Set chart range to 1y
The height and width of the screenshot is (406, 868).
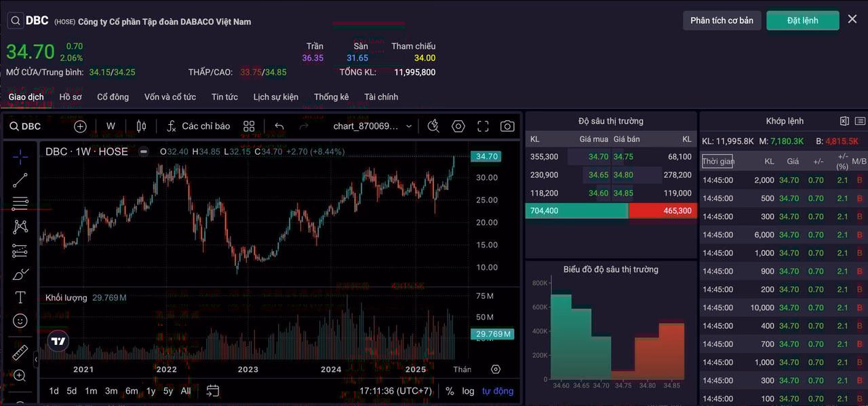151,391
